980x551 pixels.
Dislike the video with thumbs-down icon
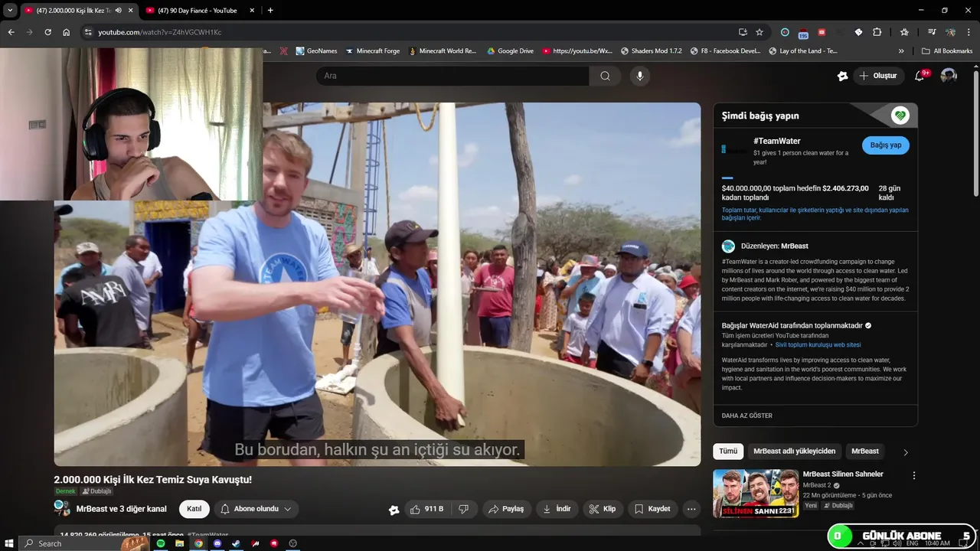(463, 509)
